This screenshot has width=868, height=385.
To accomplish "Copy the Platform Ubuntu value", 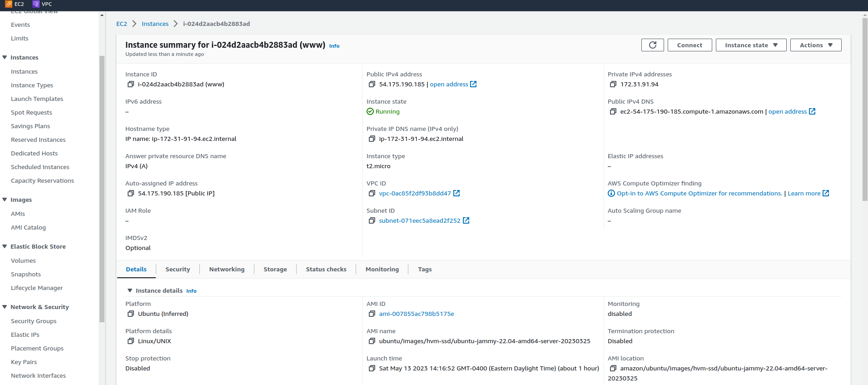I will tap(131, 314).
